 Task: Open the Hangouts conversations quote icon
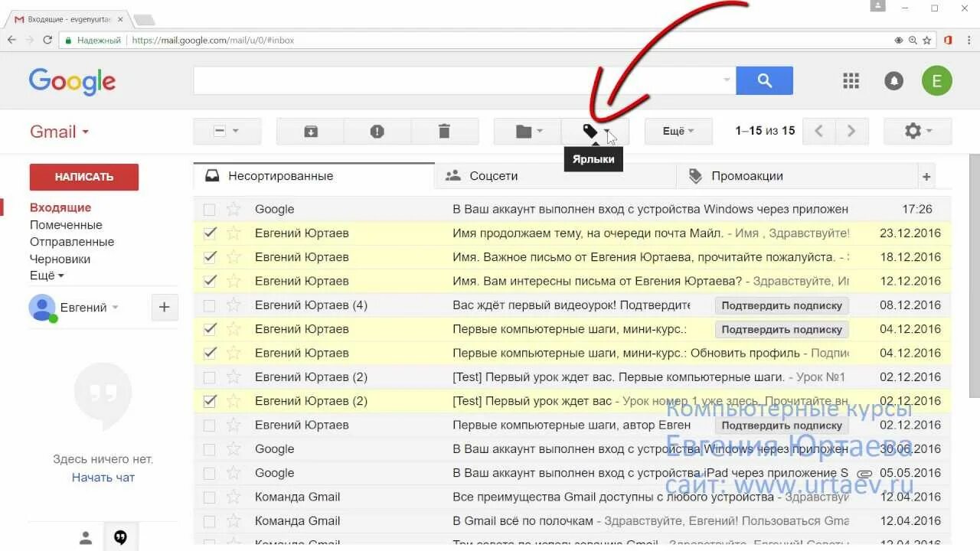pyautogui.click(x=120, y=537)
